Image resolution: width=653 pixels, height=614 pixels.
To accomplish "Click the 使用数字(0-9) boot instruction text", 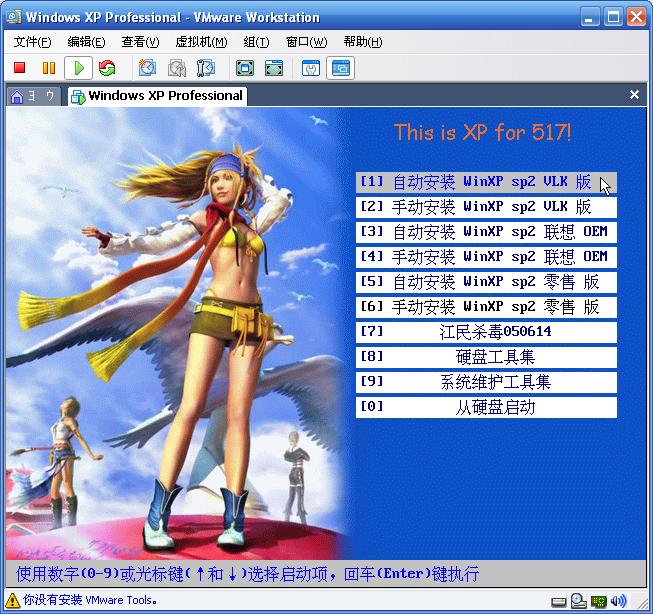I will click(247, 574).
